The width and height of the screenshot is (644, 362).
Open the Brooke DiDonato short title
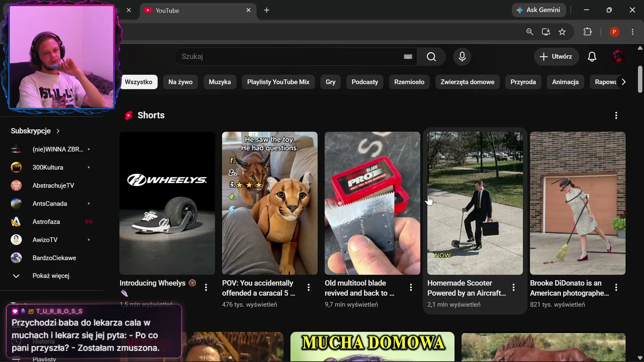570,288
